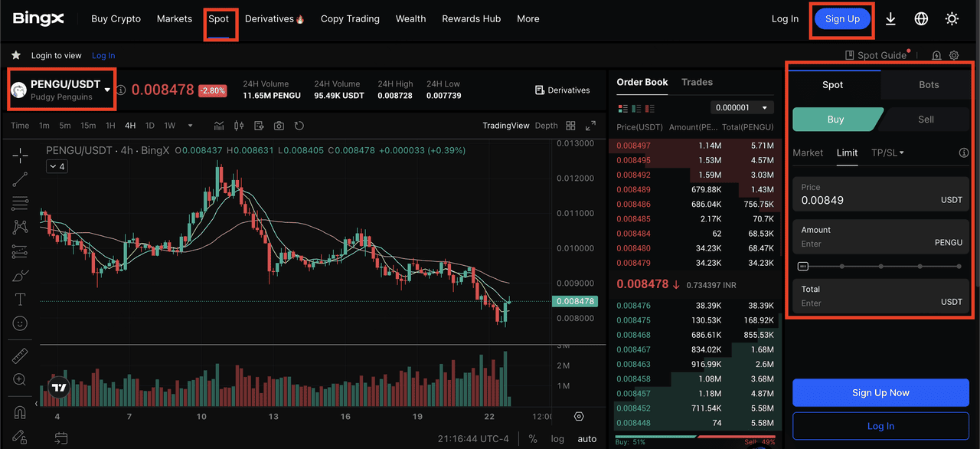Click the chart reset refresh icon

click(x=299, y=126)
